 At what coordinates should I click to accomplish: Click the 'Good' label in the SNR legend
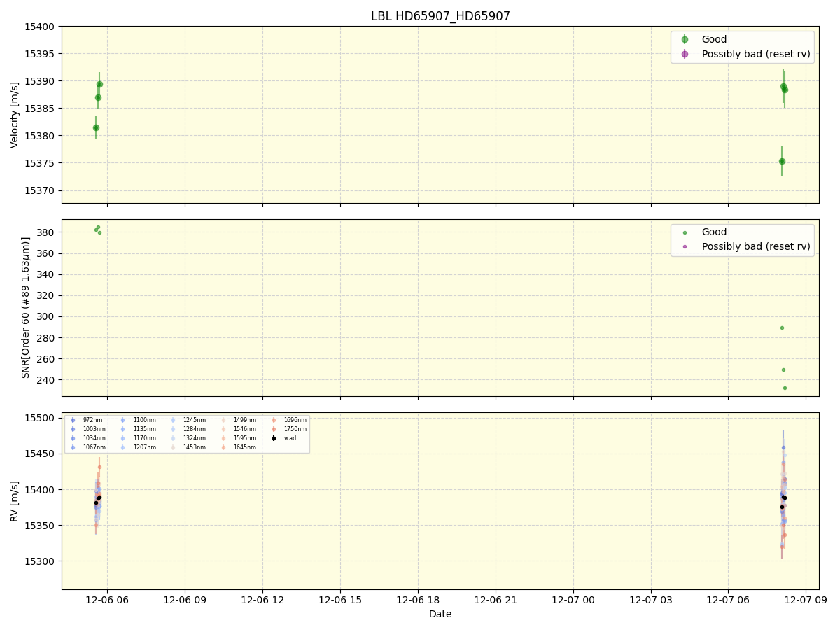coord(714,232)
